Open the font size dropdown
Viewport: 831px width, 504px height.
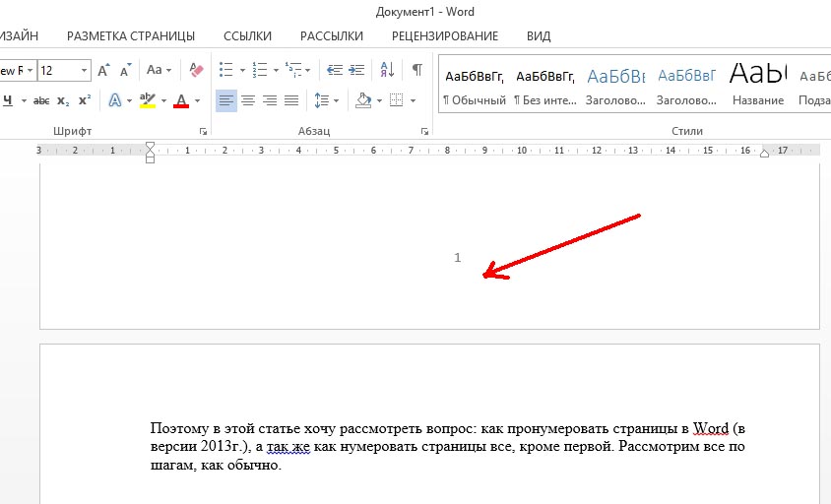pyautogui.click(x=84, y=70)
